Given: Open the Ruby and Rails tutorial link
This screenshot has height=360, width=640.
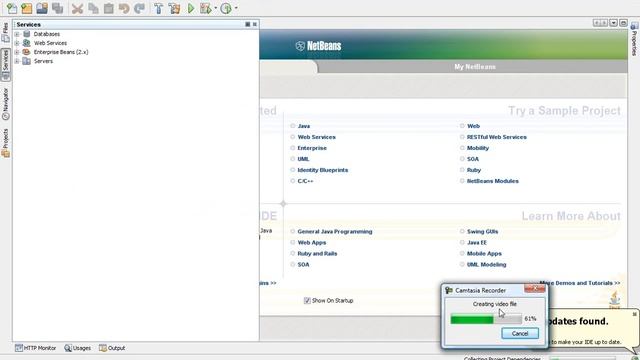Looking at the screenshot, I should click(317, 253).
